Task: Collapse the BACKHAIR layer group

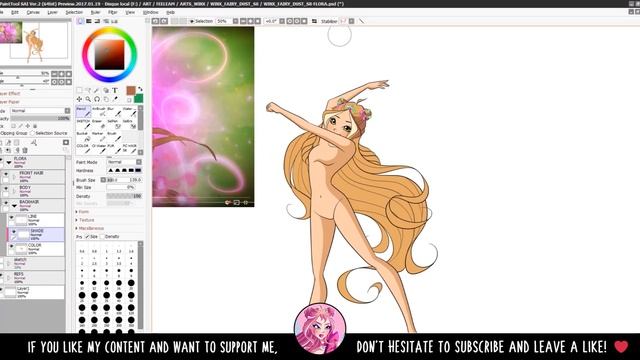Action: [x=14, y=206]
